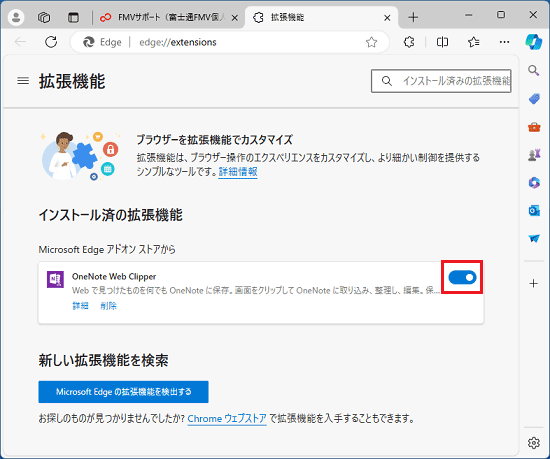Viewport: 550px width, 459px height.
Task: Open the sidebar Tools briefcase icon
Action: click(x=534, y=127)
